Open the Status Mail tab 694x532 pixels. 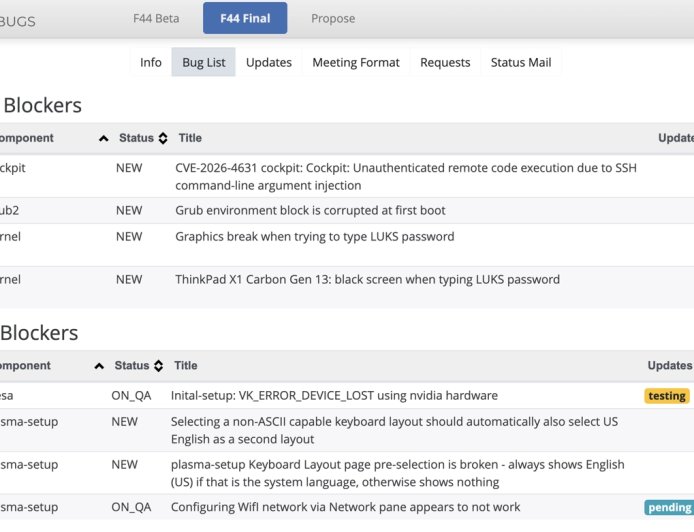(x=521, y=62)
